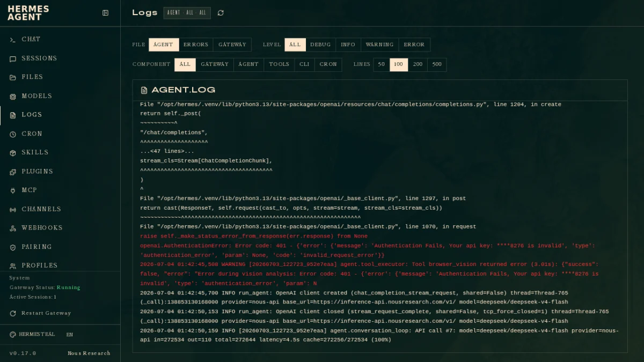Open Cron via its clock icon
The width and height of the screenshot is (644, 362).
tap(13, 134)
